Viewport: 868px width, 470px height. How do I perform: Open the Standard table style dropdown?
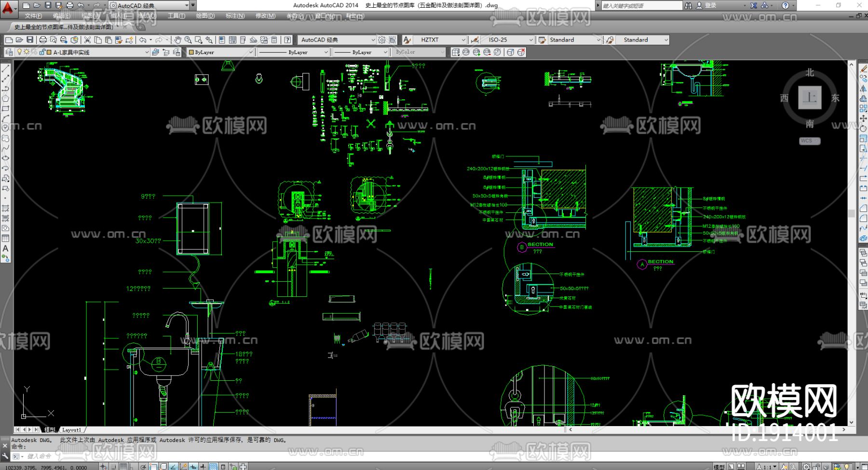coord(575,40)
